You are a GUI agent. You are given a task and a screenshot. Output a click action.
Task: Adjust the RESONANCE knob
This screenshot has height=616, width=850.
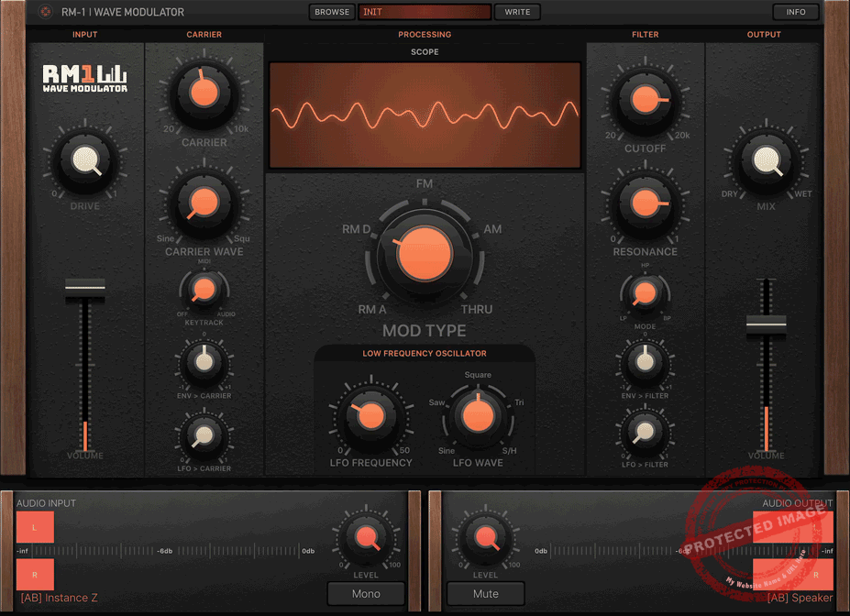pos(646,203)
